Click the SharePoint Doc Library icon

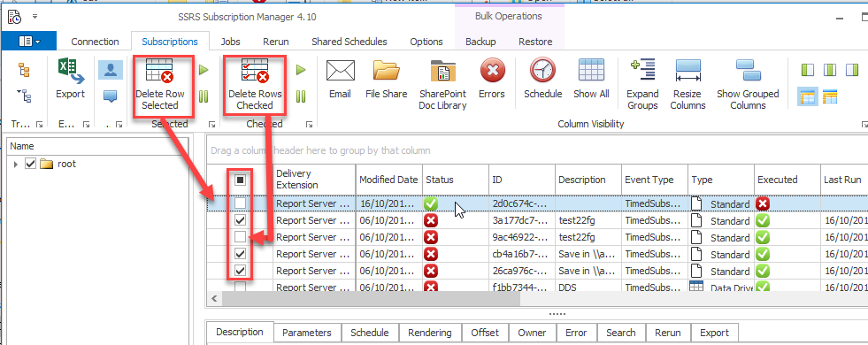tap(443, 71)
